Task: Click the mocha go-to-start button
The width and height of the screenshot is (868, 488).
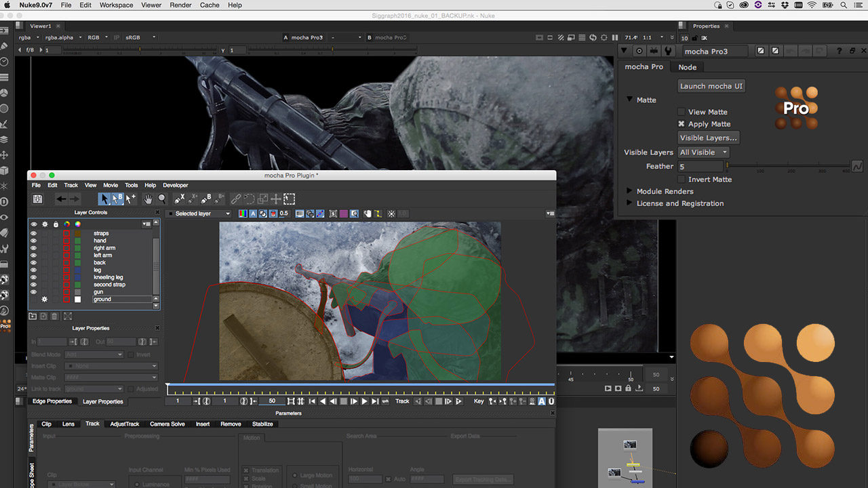Action: point(312,401)
